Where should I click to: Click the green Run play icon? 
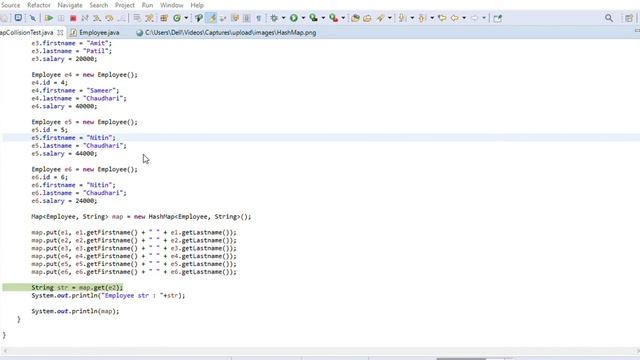tap(293, 18)
